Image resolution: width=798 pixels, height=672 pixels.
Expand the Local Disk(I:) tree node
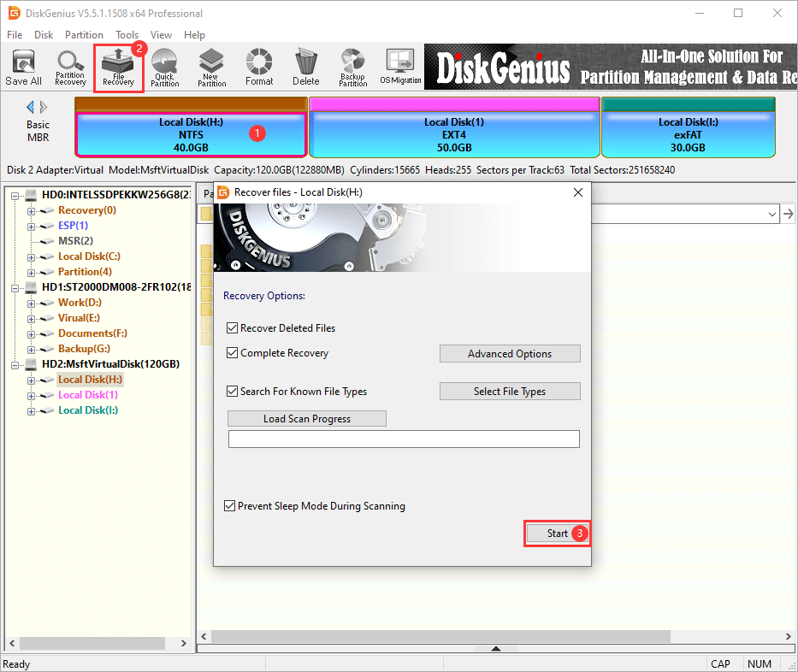pos(31,411)
